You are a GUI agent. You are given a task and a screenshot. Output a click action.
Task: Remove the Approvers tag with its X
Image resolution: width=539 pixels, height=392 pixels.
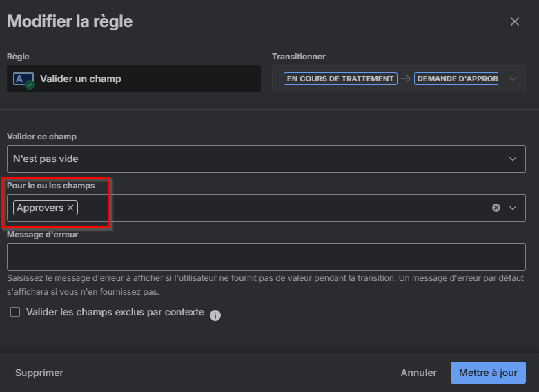(70, 208)
